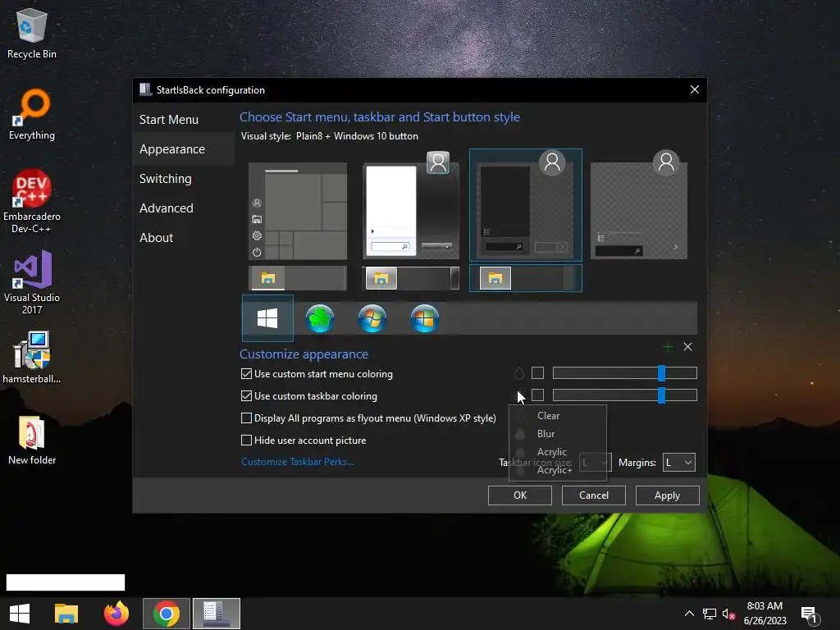Go to the Switching section
This screenshot has height=630, width=840.
184,178
